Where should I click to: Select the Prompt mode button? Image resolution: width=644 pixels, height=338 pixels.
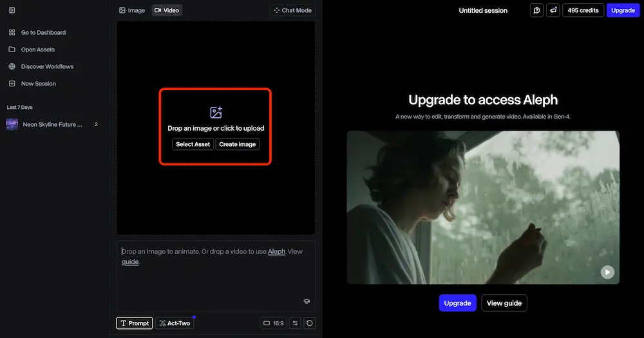click(135, 323)
